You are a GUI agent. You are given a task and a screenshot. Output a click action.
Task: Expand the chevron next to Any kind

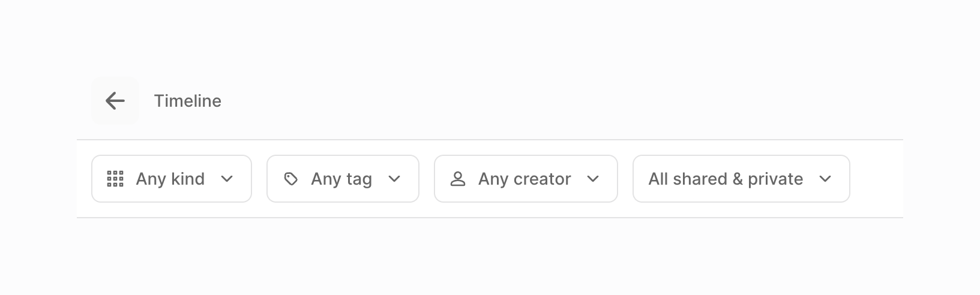[227, 179]
